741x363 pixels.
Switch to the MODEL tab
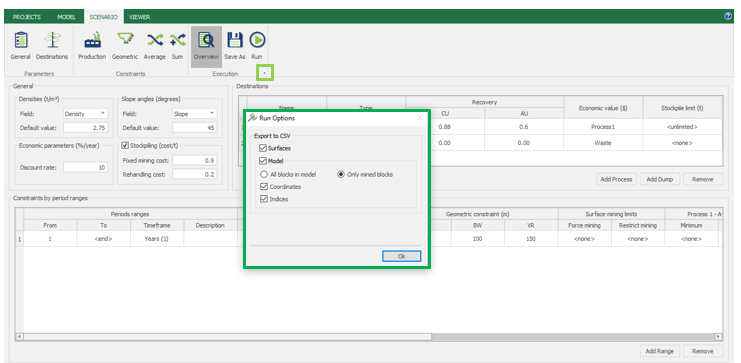tap(66, 17)
